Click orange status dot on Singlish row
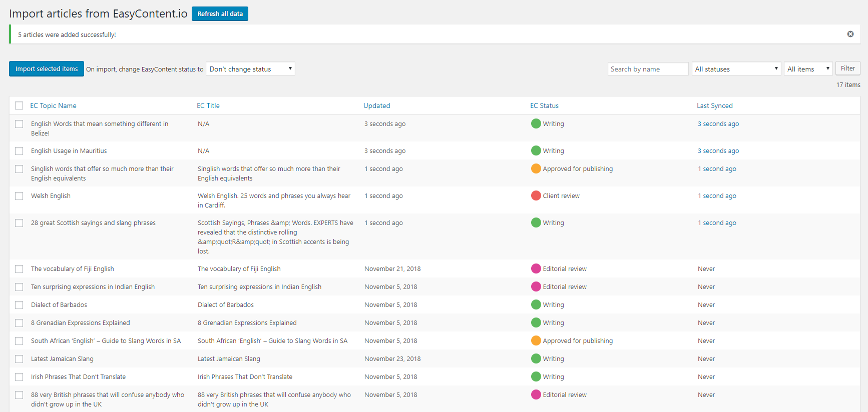The width and height of the screenshot is (868, 412). click(x=536, y=168)
